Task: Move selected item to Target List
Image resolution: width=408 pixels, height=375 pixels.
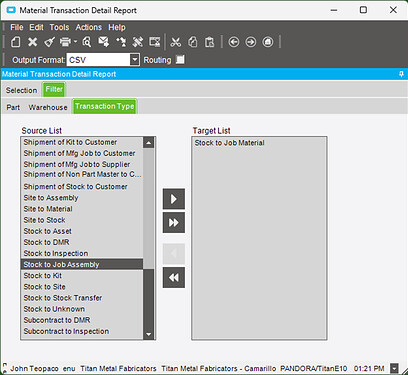Action: 174,199
